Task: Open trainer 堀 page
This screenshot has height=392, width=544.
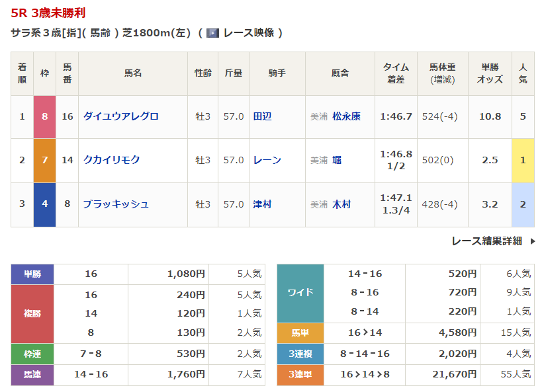Action: tap(337, 160)
